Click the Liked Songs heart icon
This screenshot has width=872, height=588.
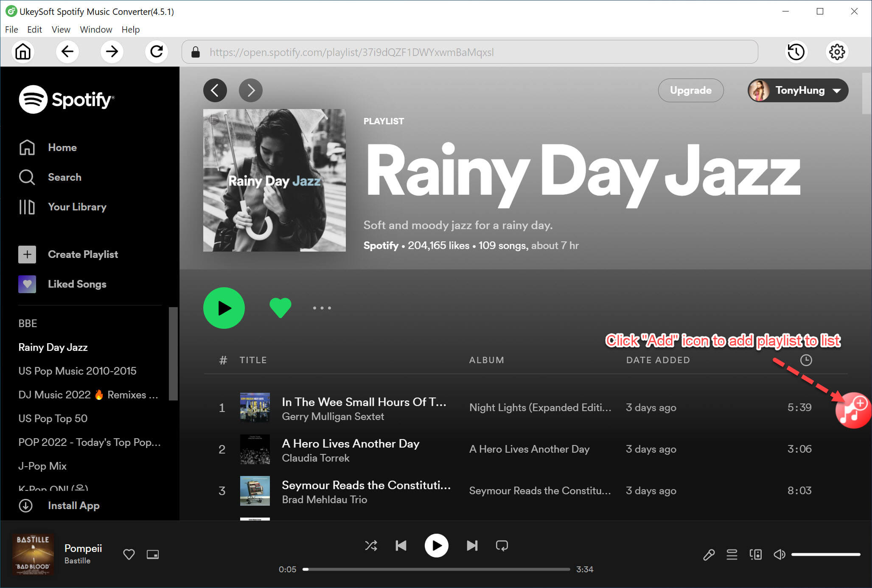[27, 284]
